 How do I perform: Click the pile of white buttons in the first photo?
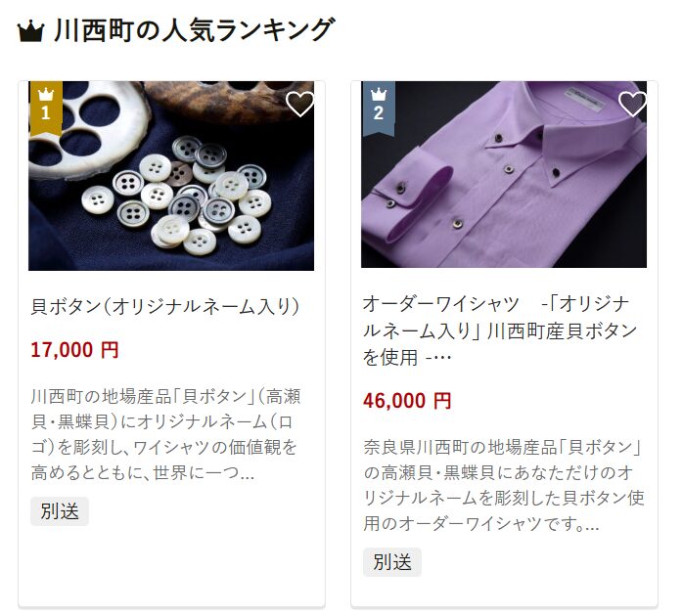(185, 196)
